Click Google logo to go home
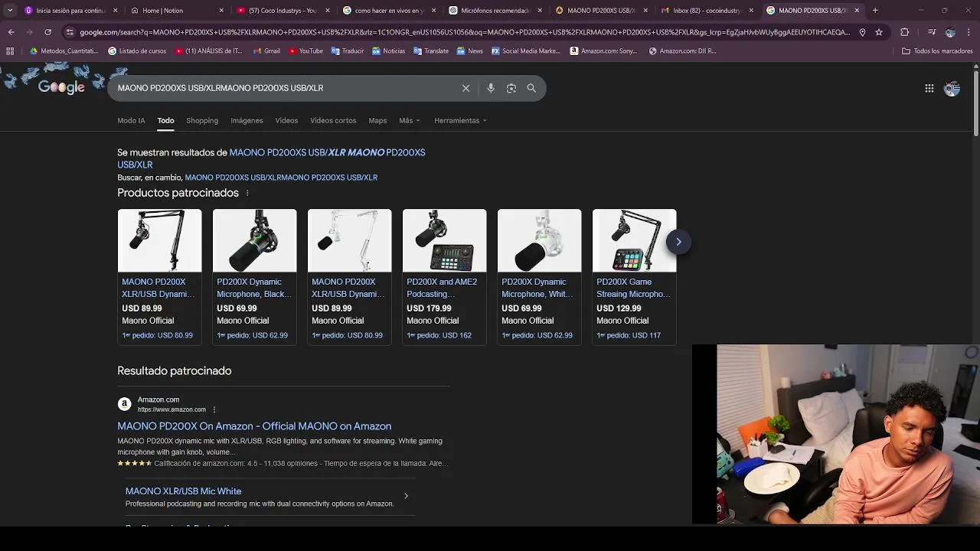Screen dimensions: 980x551 pyautogui.click(x=61, y=87)
